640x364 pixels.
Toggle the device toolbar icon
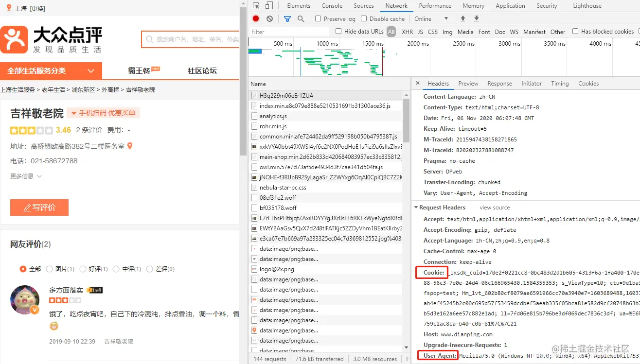pos(269,6)
